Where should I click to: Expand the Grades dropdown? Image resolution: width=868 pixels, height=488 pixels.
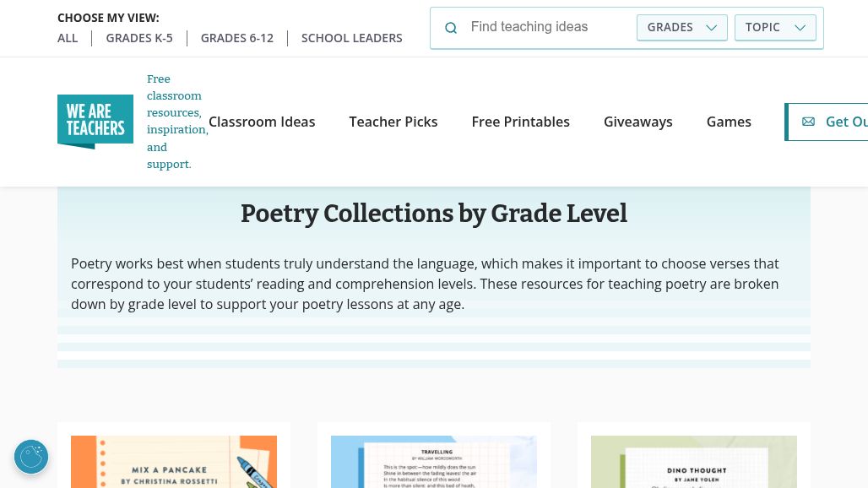pyautogui.click(x=681, y=27)
